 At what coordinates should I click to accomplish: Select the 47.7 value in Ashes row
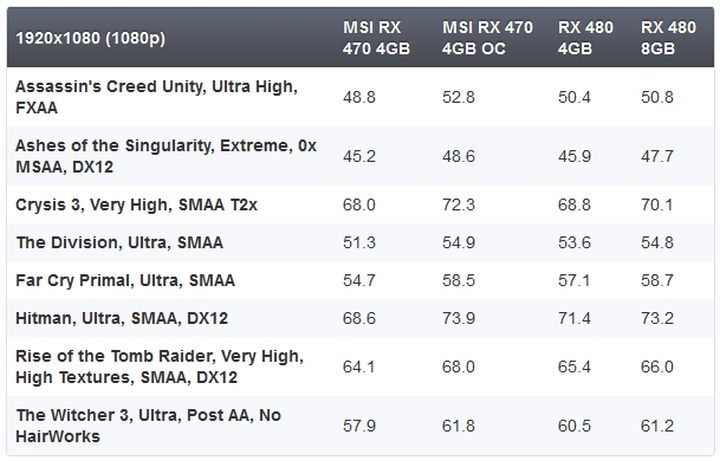[656, 155]
